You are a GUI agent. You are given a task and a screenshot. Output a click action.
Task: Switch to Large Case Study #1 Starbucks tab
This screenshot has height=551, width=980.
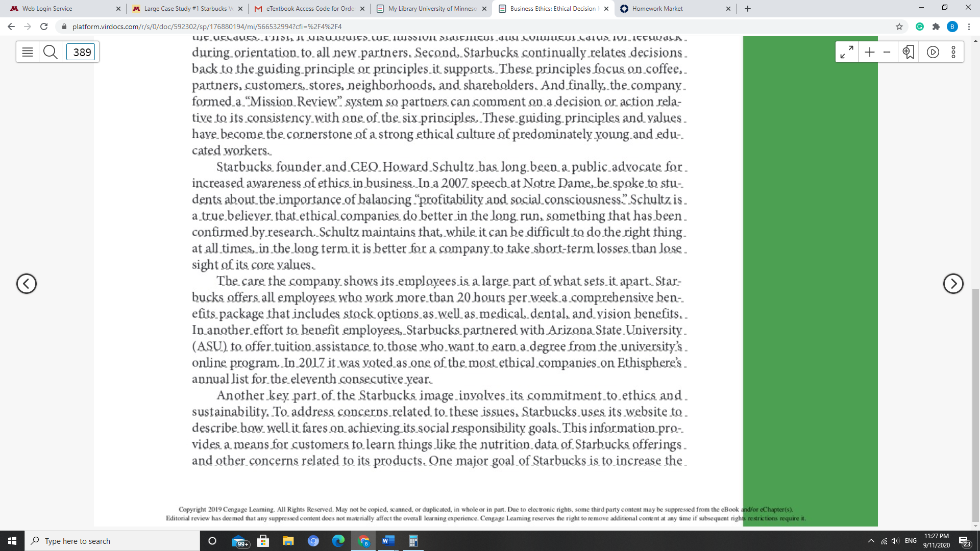point(187,9)
